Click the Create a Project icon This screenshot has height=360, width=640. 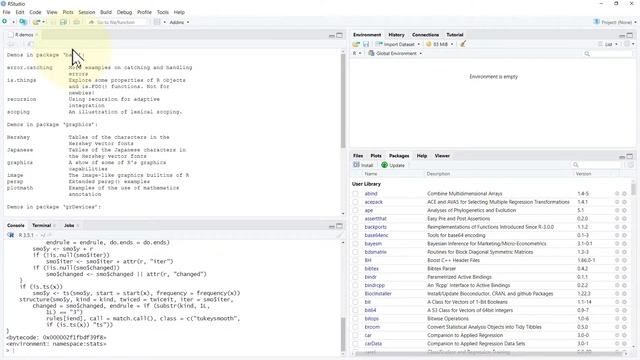(x=23, y=22)
